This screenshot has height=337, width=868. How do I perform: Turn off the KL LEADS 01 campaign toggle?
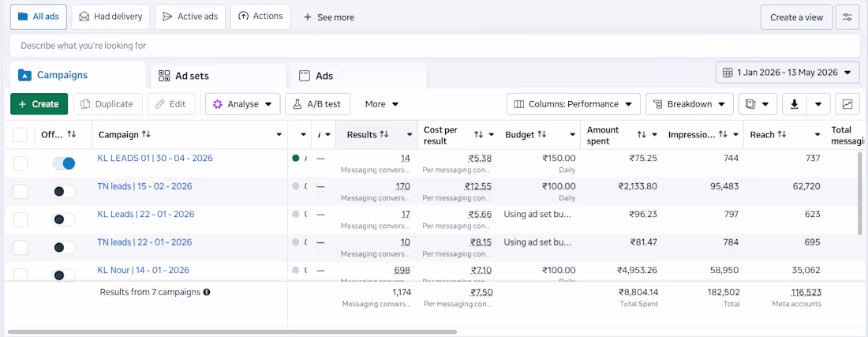coord(64,163)
